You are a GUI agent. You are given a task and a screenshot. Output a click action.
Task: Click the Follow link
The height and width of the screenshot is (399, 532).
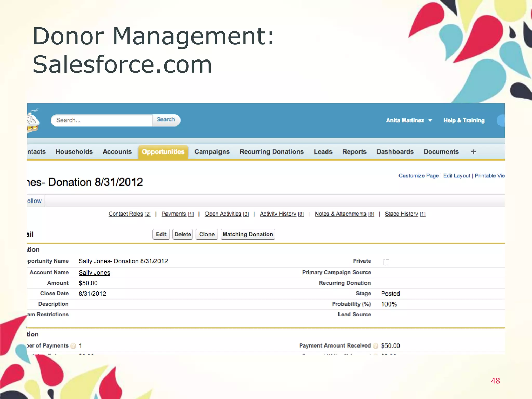pyautogui.click(x=34, y=201)
